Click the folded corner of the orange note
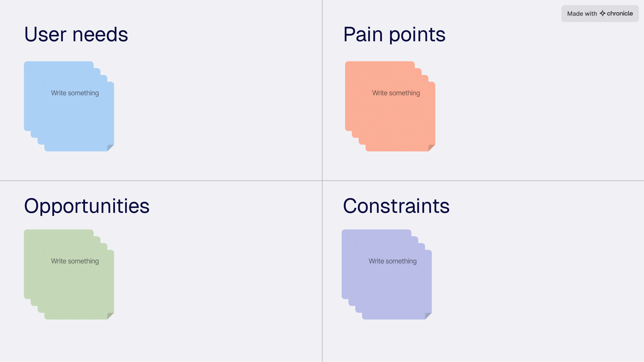This screenshot has height=362, width=644. [431, 148]
